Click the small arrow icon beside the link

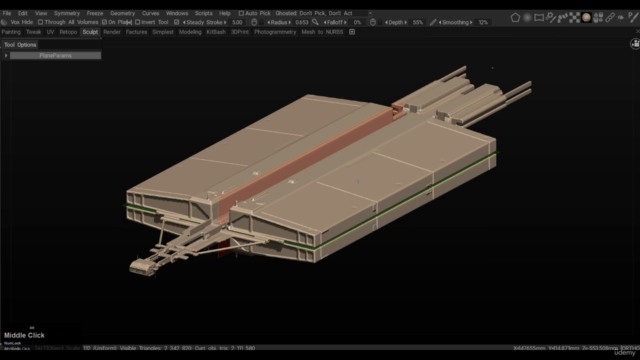pyautogui.click(x=621, y=18)
